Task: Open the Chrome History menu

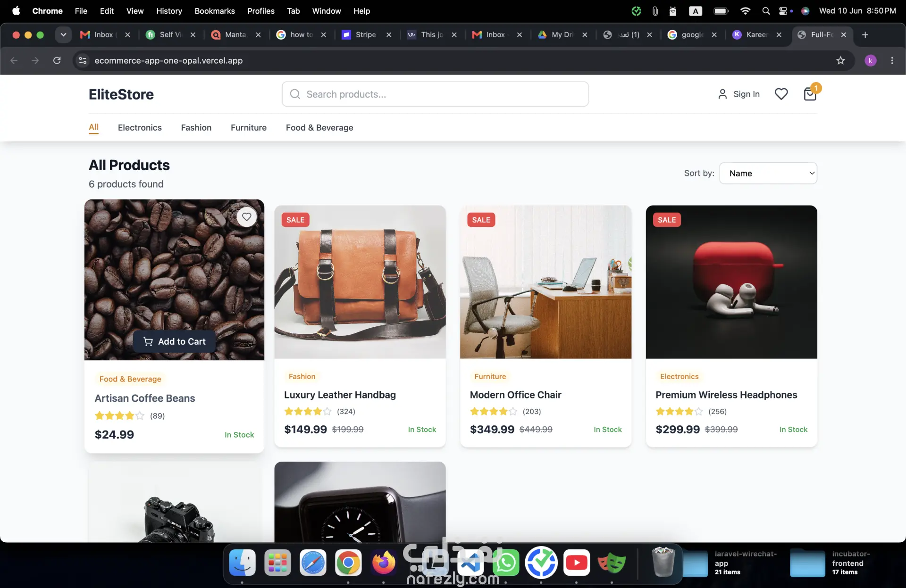Action: [169, 11]
